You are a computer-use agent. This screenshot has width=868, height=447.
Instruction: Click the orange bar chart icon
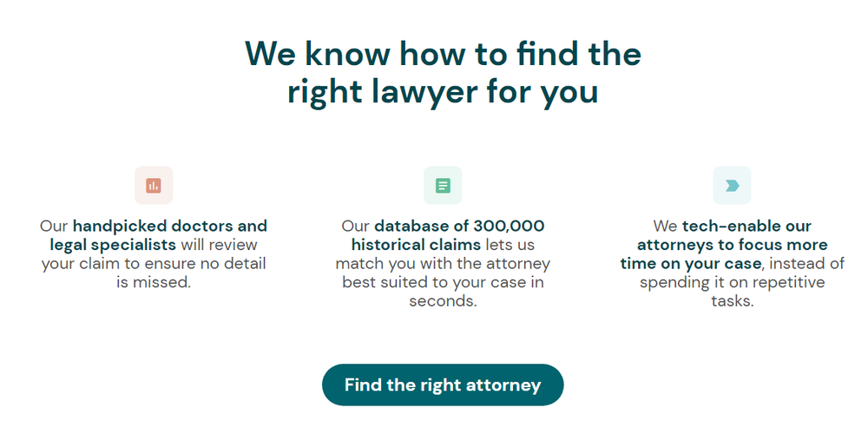(x=154, y=186)
